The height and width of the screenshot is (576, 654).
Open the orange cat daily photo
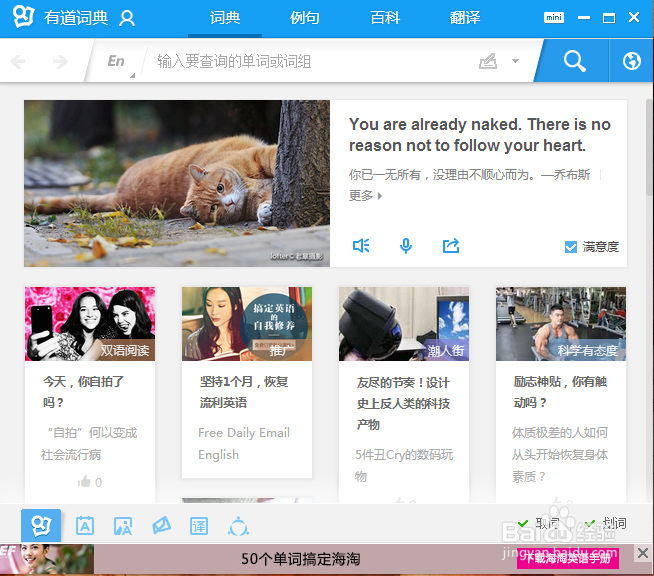(x=177, y=183)
